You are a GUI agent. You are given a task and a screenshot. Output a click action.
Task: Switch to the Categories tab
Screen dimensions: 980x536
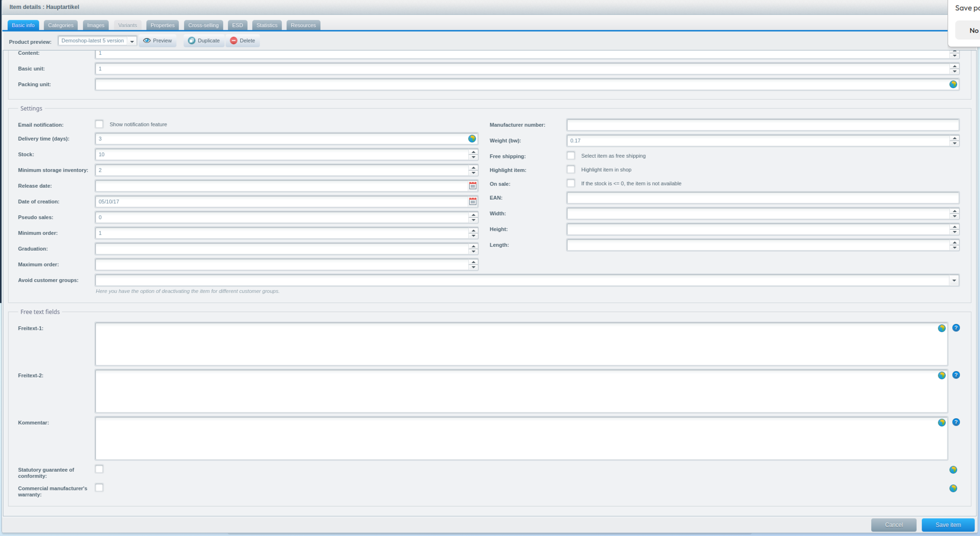click(x=61, y=25)
